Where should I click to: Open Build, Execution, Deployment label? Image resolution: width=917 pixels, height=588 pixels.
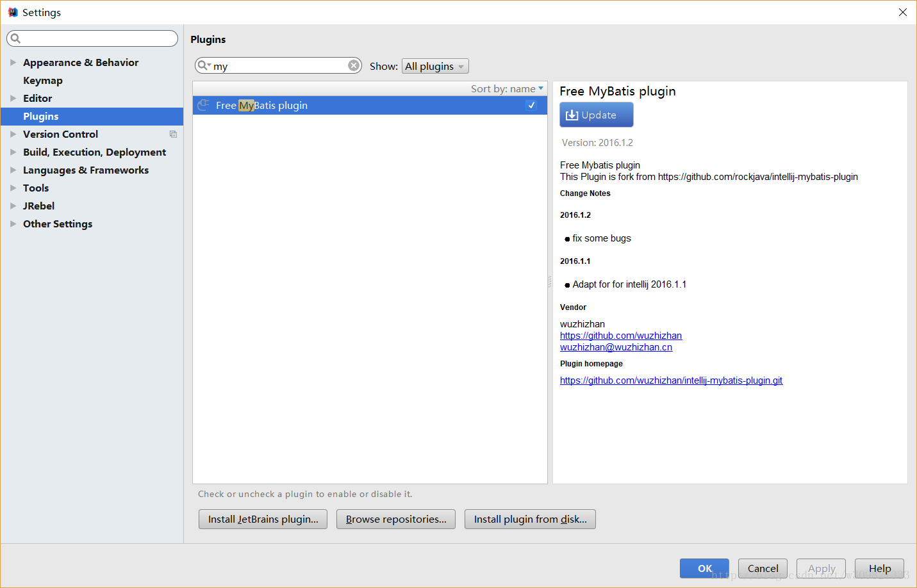click(x=94, y=152)
